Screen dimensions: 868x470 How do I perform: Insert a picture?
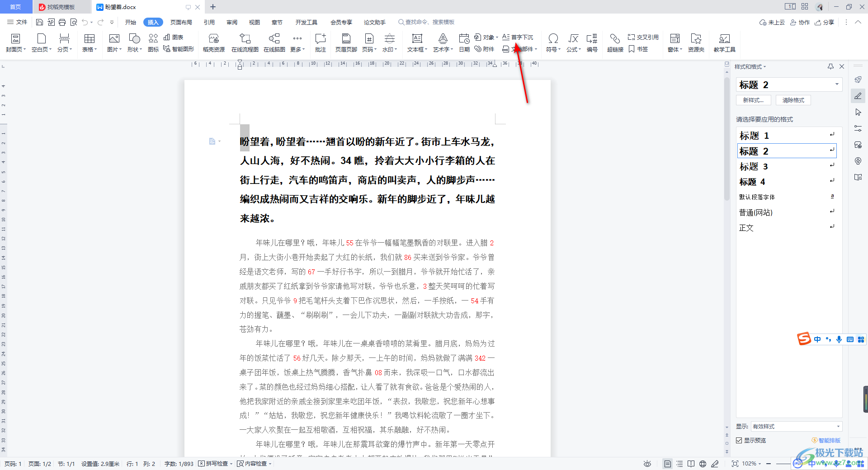coord(114,43)
